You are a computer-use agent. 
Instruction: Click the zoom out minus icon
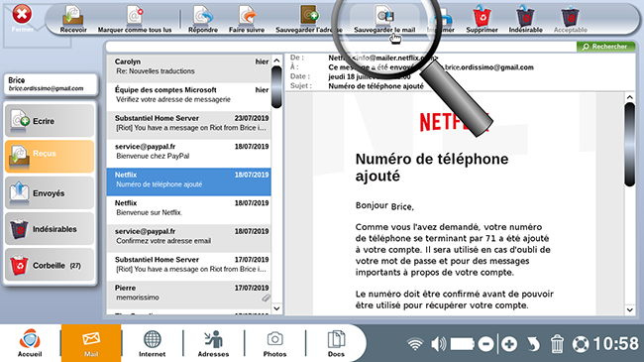pos(485,344)
